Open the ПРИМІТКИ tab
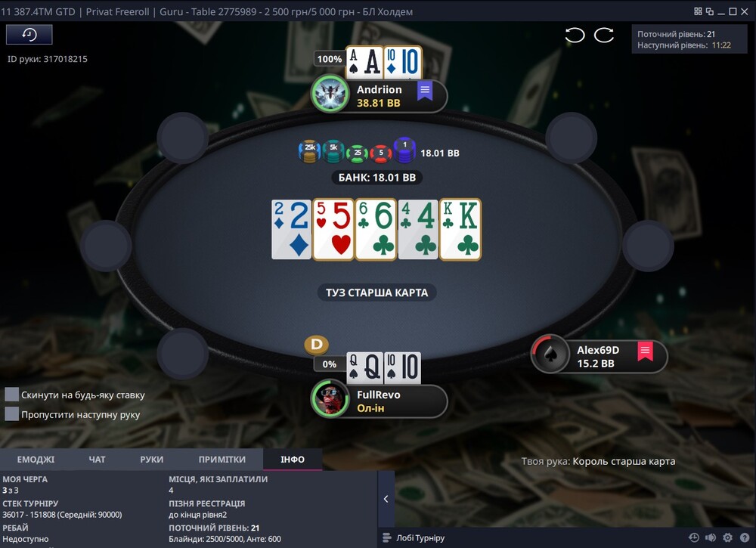Screen dimensions: 756x548 point(222,460)
